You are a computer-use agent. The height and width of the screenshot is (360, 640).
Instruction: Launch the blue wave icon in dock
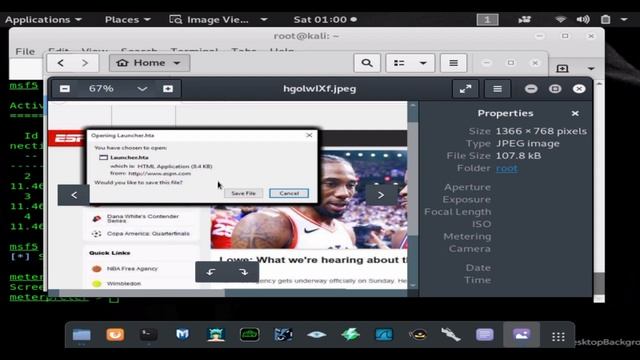coord(384,335)
